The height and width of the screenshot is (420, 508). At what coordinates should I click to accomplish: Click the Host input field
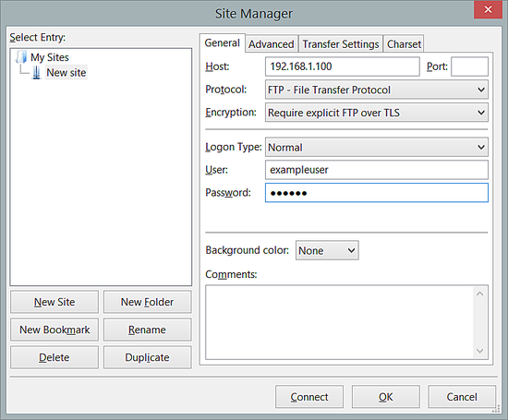coord(342,66)
